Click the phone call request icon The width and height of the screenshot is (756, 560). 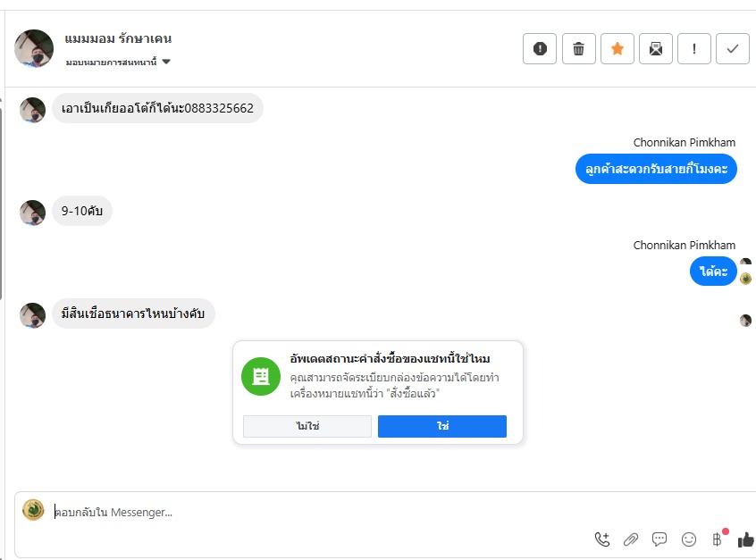coord(602,539)
